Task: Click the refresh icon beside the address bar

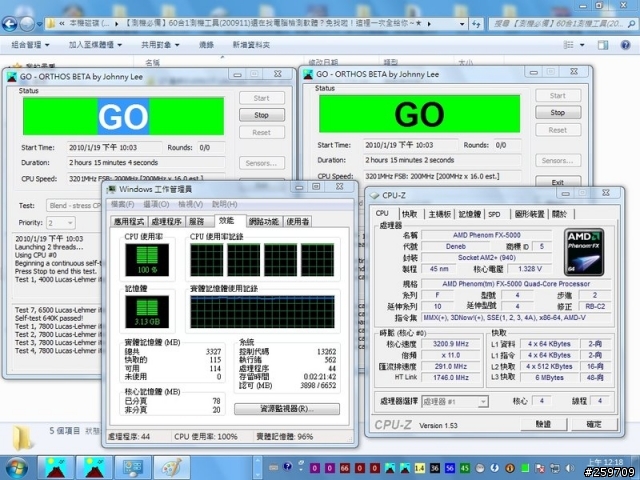Action: (x=476, y=24)
